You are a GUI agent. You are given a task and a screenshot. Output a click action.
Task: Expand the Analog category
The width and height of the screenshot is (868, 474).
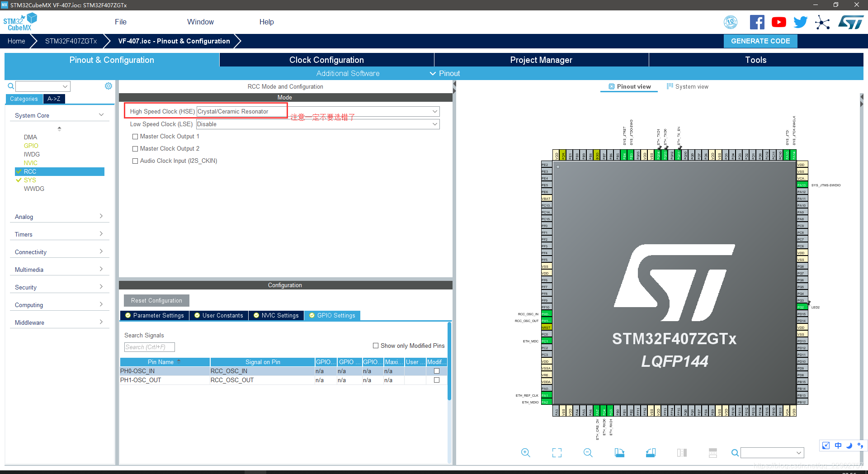coord(59,217)
